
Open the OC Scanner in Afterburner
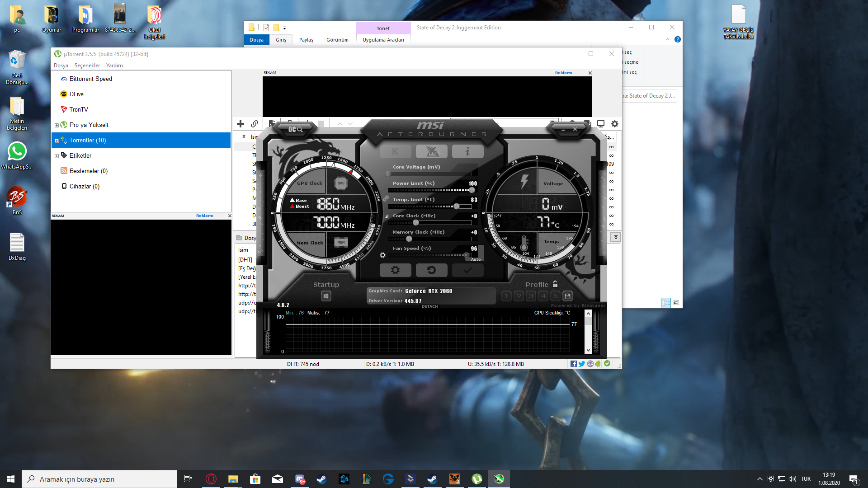(x=295, y=129)
